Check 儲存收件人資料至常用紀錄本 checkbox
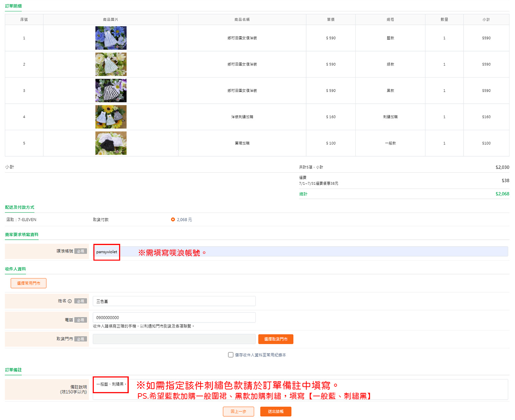Screen dimensions: 515x420 (x=231, y=355)
